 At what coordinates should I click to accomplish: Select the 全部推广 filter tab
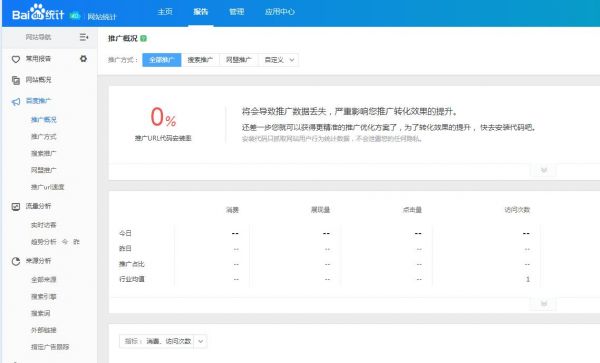pos(162,60)
